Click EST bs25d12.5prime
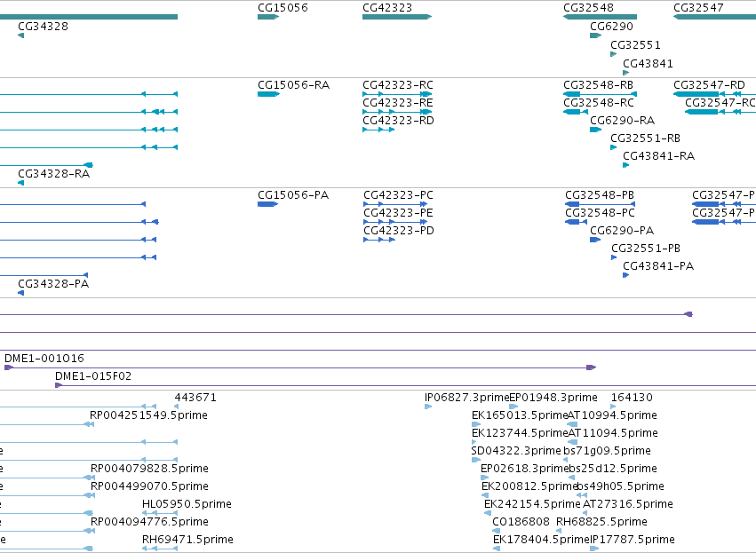This screenshot has height=553, width=756. click(x=613, y=469)
